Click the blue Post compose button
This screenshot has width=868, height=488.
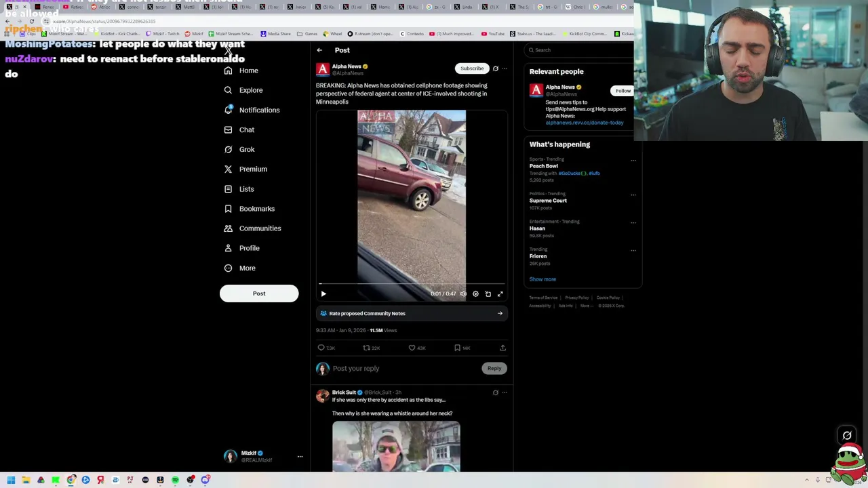pos(259,293)
